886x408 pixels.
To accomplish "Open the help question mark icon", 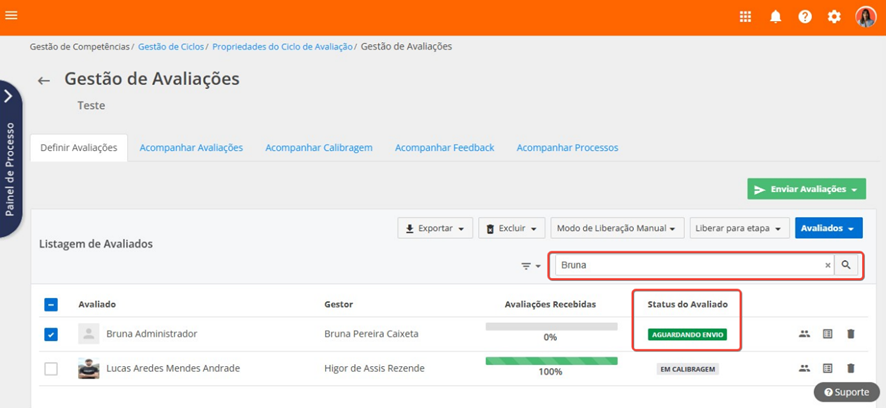I will [805, 17].
